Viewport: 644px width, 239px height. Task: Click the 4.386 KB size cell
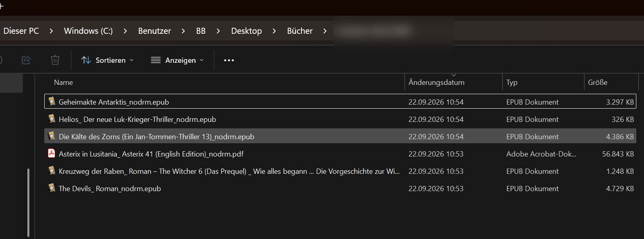(620, 137)
